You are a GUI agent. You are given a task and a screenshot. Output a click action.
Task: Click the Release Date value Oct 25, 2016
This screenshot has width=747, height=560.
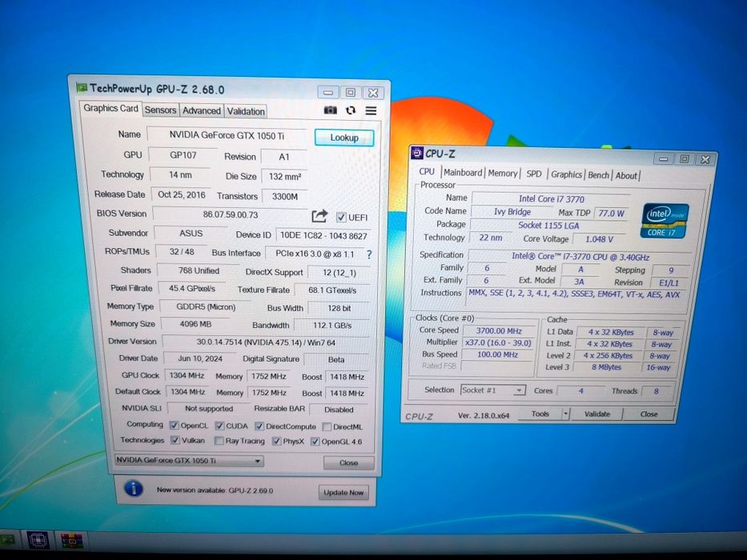point(182,194)
